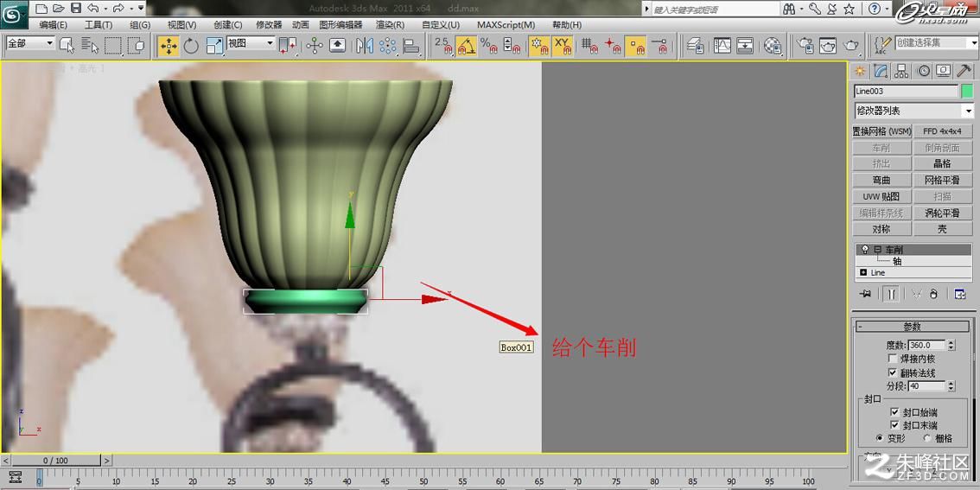Image resolution: width=980 pixels, height=490 pixels.
Task: Open the 工具(T) menu
Action: click(99, 25)
